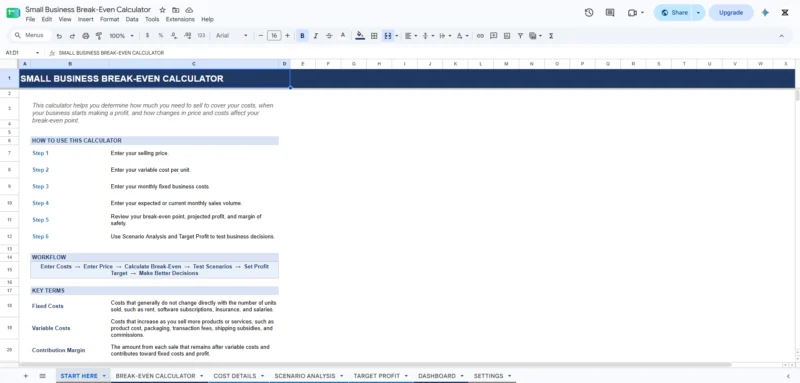Toggle merge cells button
800x383 pixels.
(388, 36)
